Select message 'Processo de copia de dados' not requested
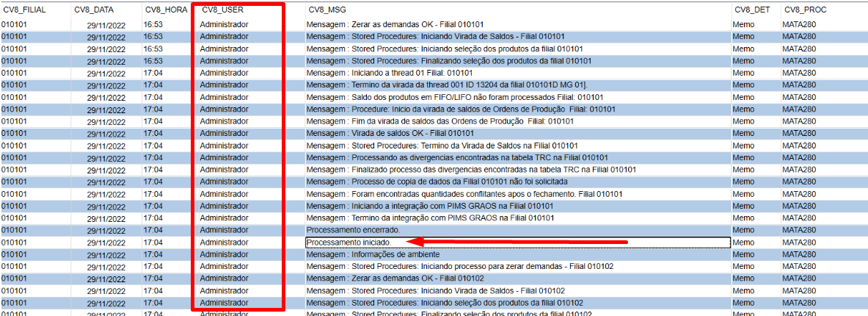This screenshot has width=868, height=316. [437, 182]
